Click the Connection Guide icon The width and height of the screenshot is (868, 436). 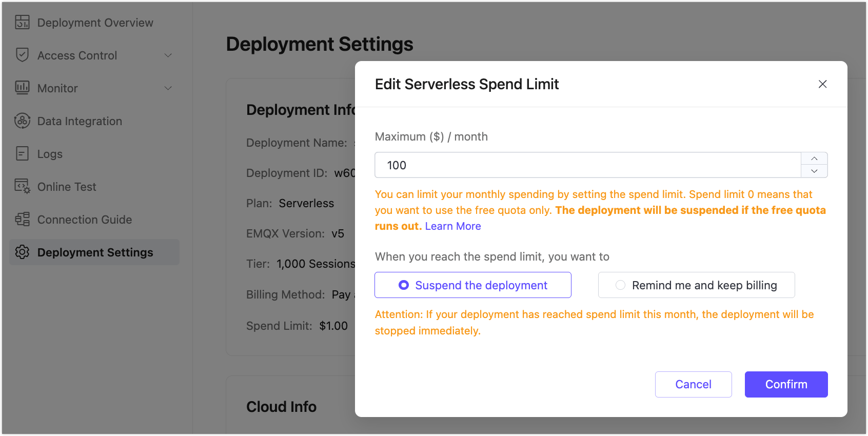tap(22, 220)
